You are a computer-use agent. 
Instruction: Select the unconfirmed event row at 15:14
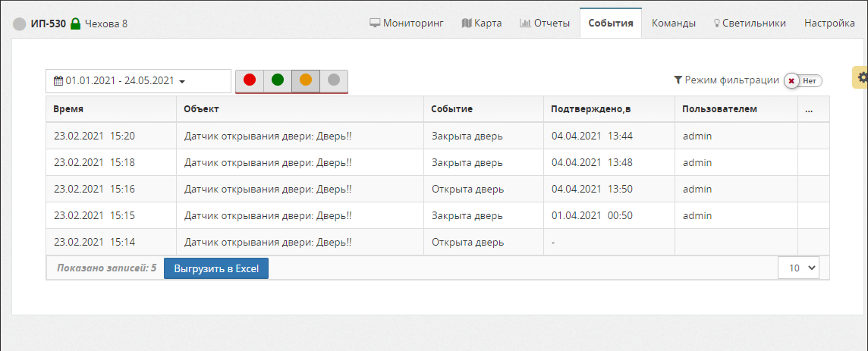click(303, 243)
